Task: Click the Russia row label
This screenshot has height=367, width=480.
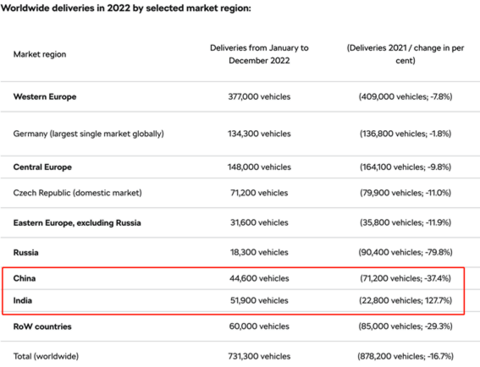Action: 26,252
